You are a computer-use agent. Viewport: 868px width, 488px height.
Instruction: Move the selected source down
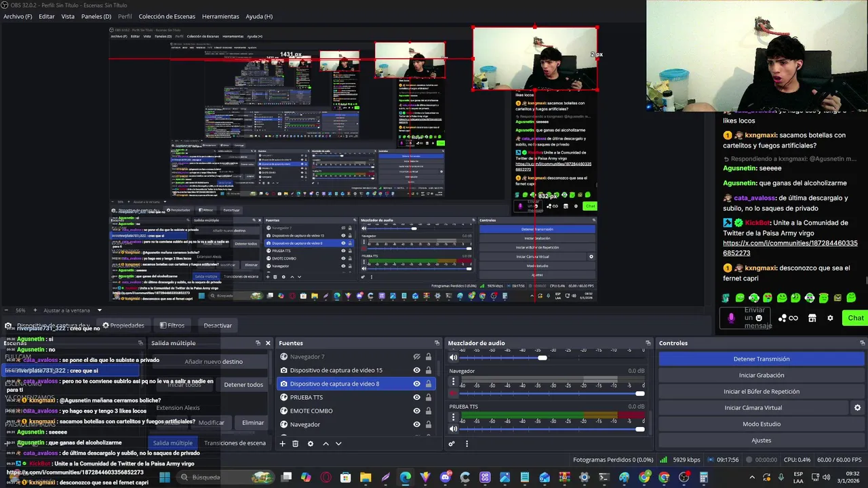click(338, 444)
